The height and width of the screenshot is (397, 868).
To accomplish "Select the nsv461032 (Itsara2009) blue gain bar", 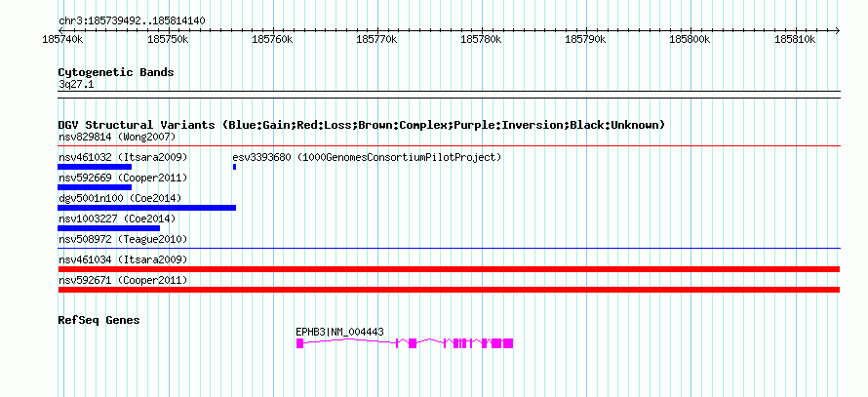I will tap(95, 167).
